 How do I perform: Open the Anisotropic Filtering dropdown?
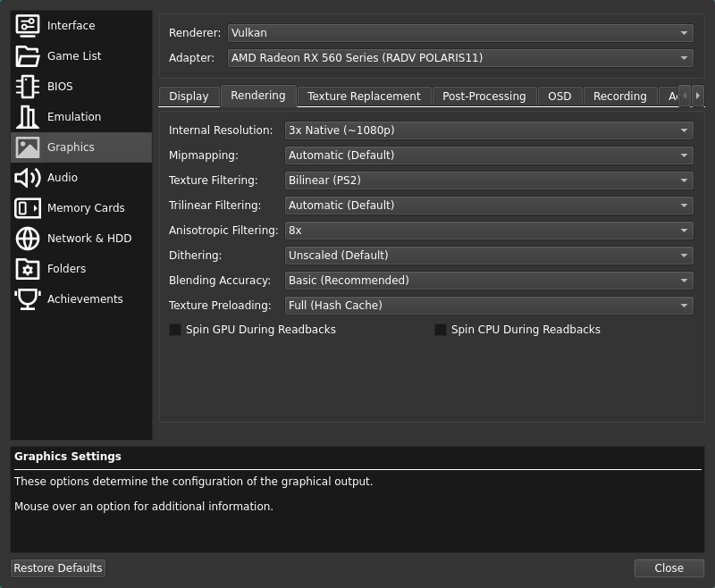point(489,230)
